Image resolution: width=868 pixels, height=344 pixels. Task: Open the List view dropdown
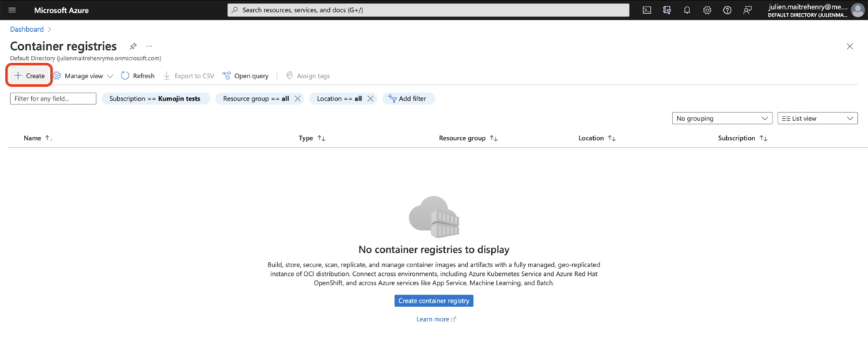817,118
